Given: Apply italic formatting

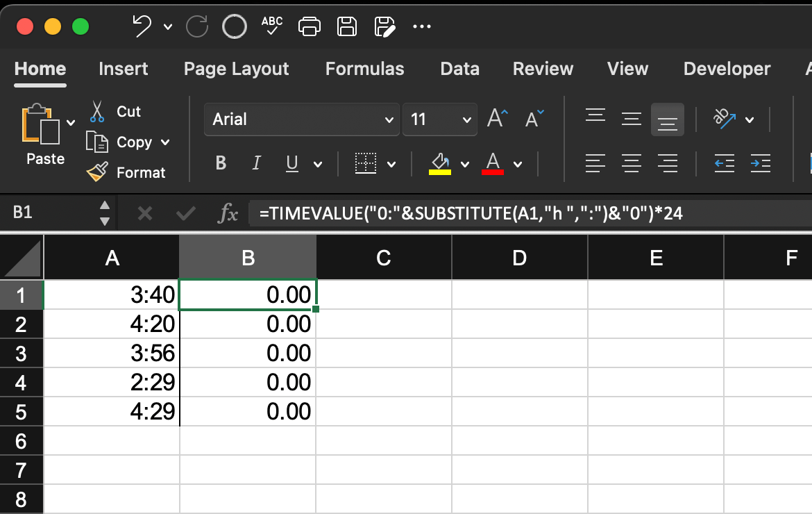Looking at the screenshot, I should tap(256, 163).
